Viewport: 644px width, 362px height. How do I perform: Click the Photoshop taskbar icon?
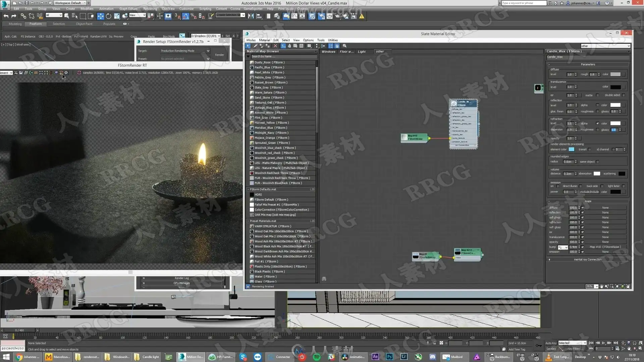pyautogui.click(x=389, y=357)
